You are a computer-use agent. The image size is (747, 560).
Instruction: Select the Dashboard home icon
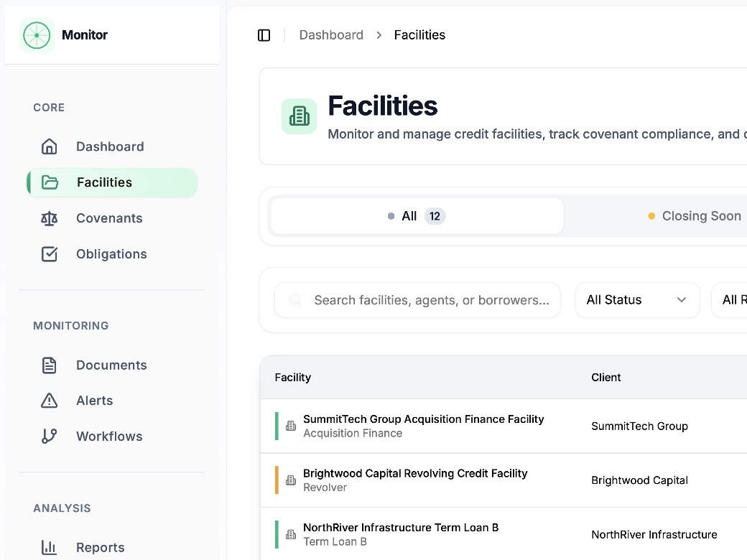[49, 146]
